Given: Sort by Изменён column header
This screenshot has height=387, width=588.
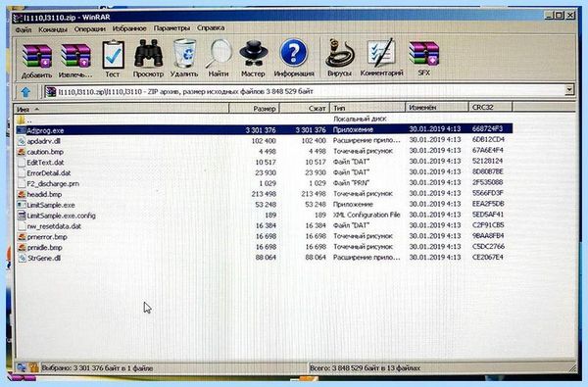Looking at the screenshot, I should [437, 108].
